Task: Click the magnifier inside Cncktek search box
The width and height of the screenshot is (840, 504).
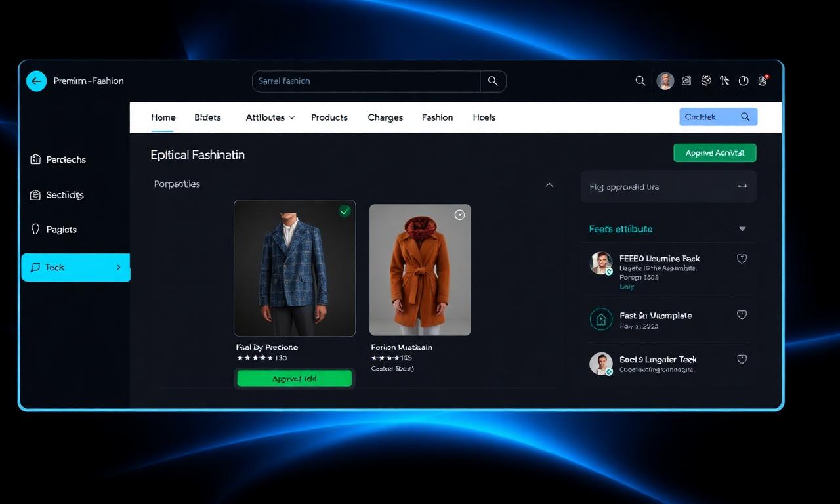Action: (745, 117)
